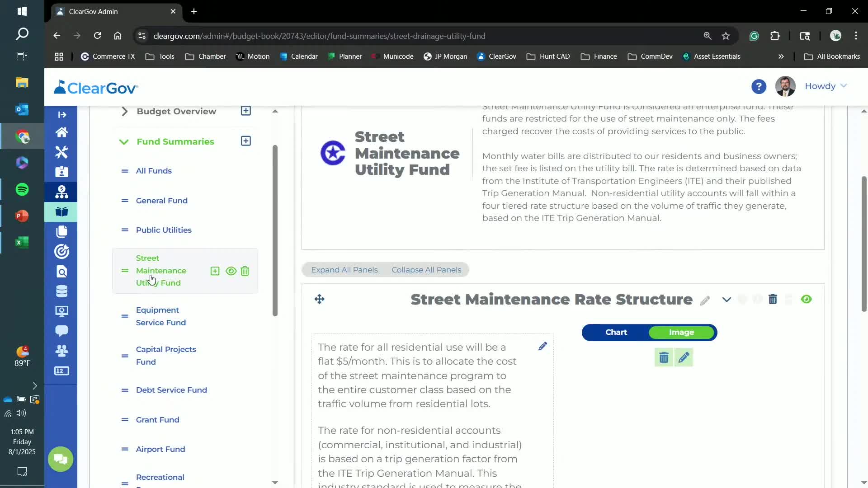Switch panel display to Chart
The height and width of the screenshot is (488, 868).
tap(616, 332)
